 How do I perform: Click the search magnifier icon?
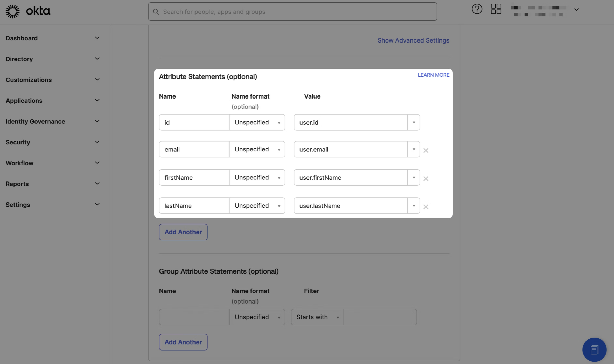[x=156, y=11]
